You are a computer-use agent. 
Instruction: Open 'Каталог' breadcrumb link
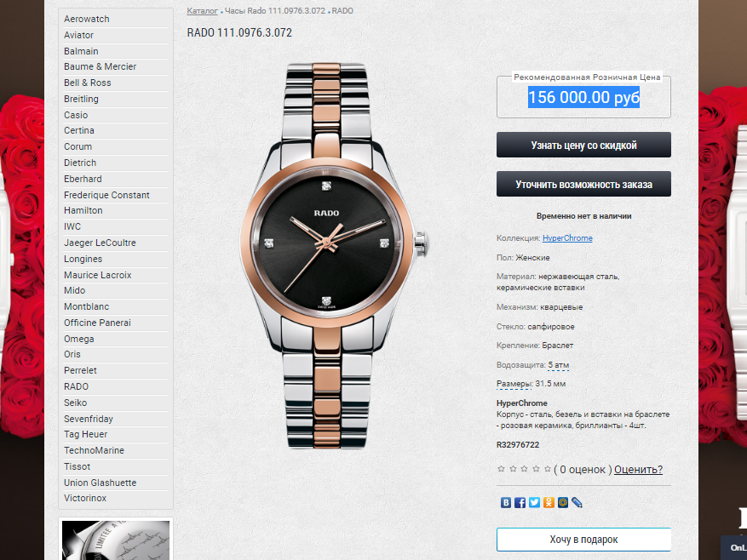(202, 11)
